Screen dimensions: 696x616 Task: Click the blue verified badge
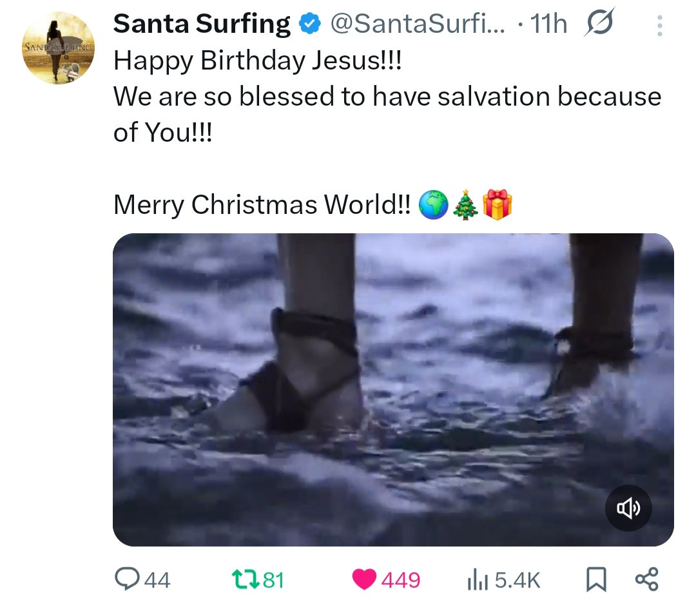tap(310, 24)
